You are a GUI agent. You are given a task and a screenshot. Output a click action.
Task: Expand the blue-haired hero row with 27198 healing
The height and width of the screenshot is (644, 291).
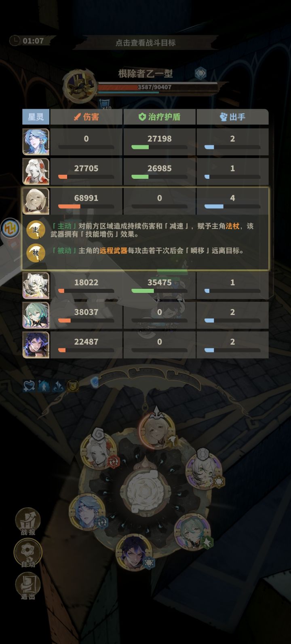(145, 142)
